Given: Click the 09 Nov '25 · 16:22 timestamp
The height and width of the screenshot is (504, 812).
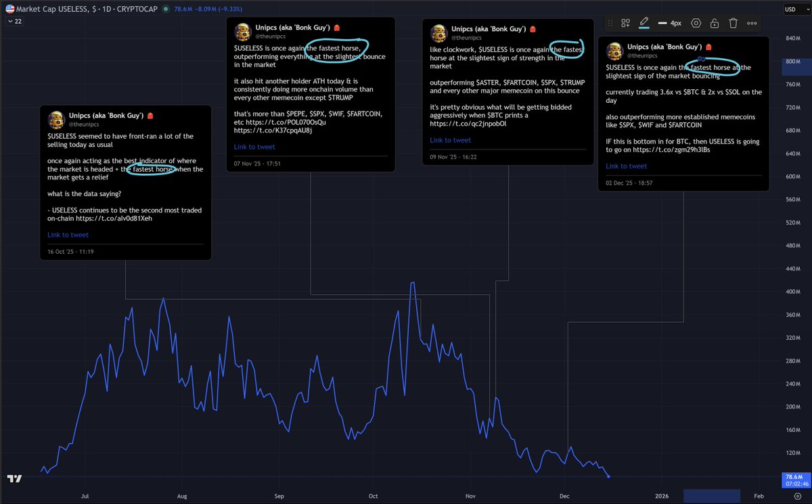Looking at the screenshot, I should click(453, 156).
